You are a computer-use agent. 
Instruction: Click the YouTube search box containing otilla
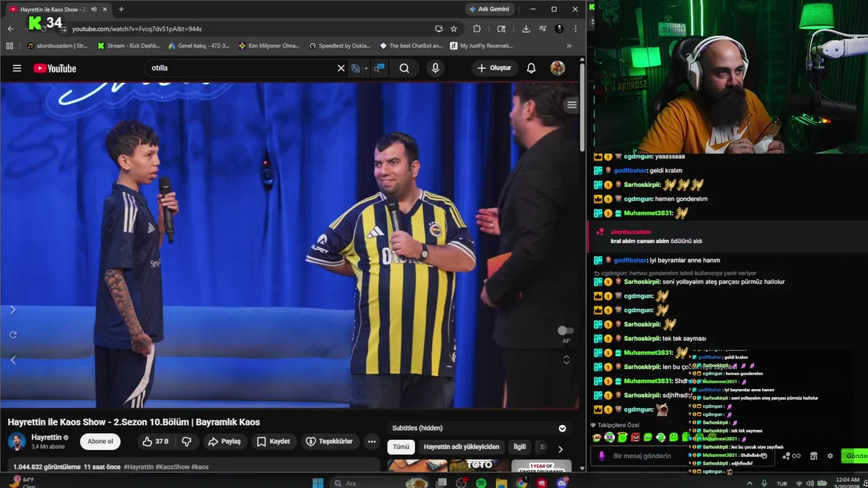pos(241,68)
